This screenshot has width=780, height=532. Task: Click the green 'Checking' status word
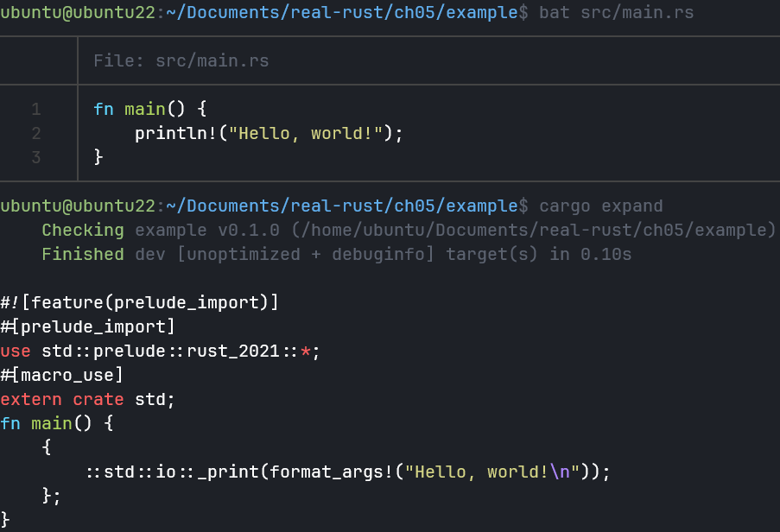tap(83, 230)
